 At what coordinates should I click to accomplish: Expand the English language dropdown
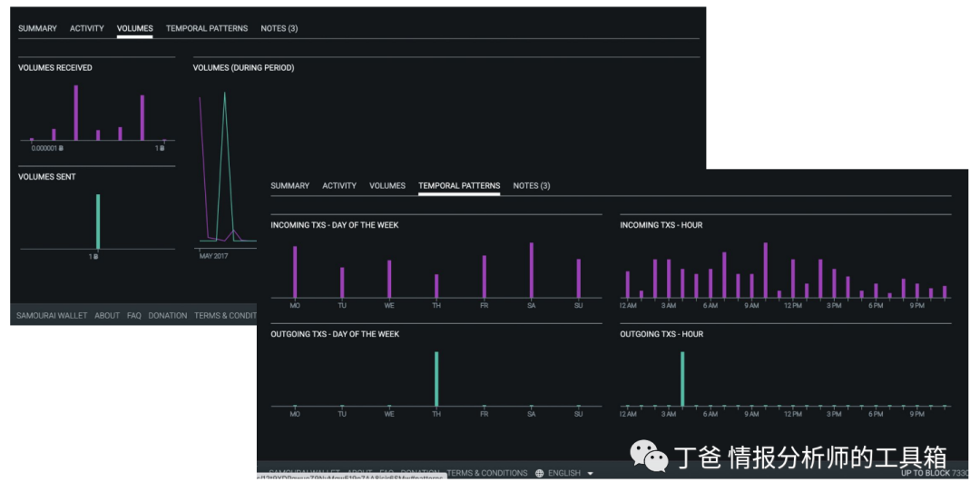[x=571, y=473]
